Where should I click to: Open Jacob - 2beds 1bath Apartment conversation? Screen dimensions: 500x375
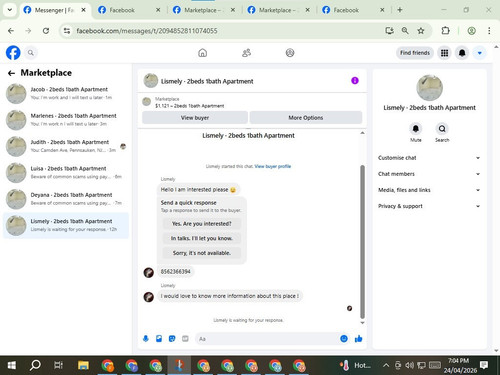click(x=66, y=93)
